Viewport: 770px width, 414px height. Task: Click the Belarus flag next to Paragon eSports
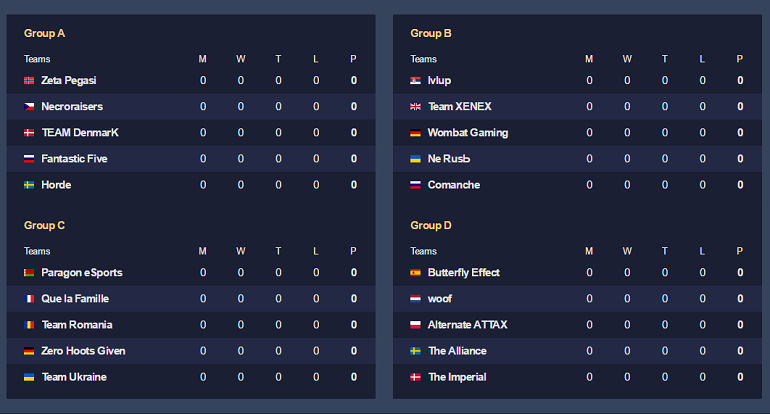click(29, 273)
